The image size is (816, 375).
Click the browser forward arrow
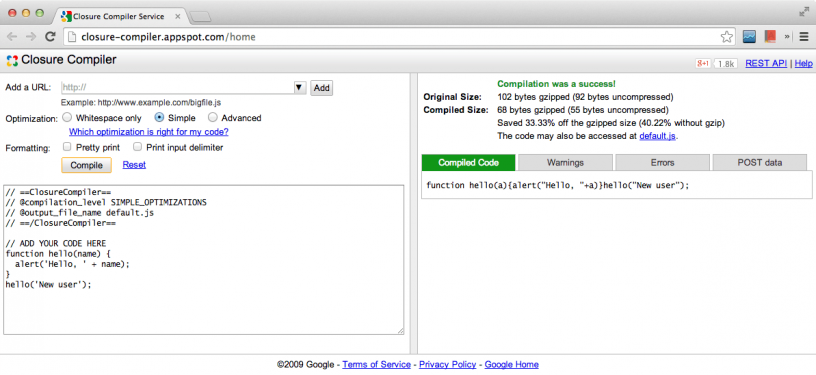point(31,37)
